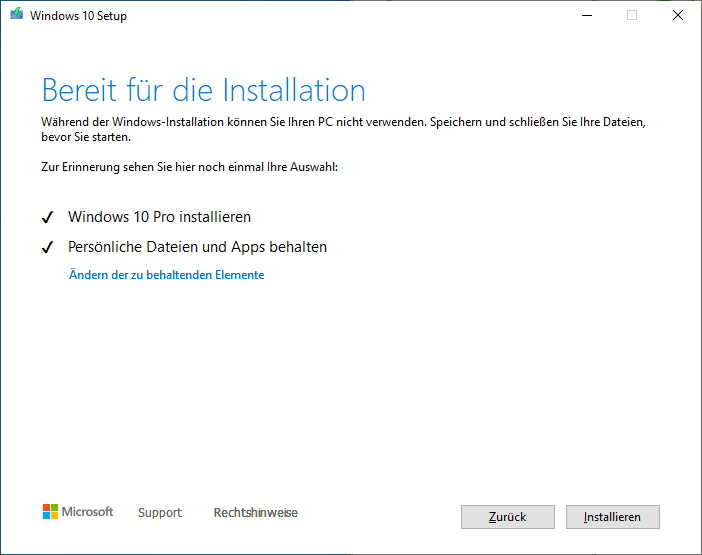The height and width of the screenshot is (555, 702).
Task: Click the Installieren button
Action: [x=612, y=517]
